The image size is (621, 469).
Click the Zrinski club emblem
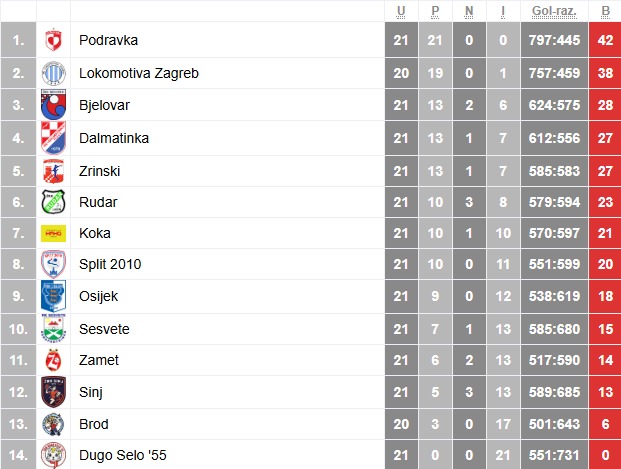pyautogui.click(x=53, y=170)
